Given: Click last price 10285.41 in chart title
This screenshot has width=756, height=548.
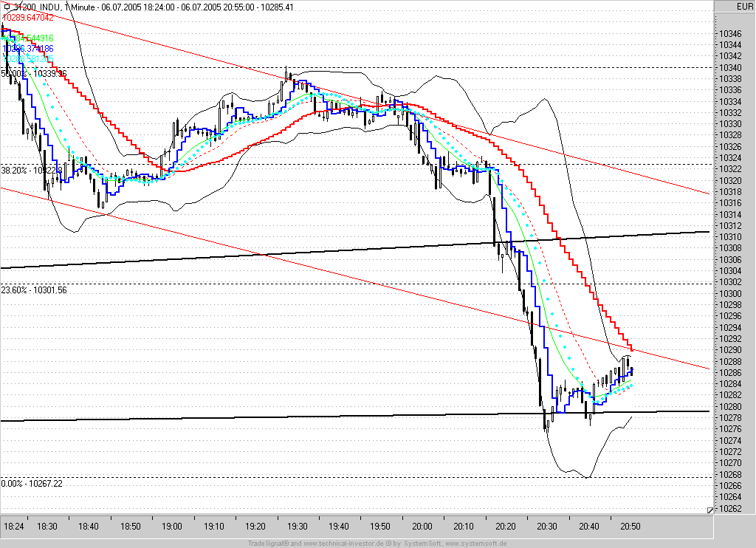Looking at the screenshot, I should click(x=276, y=7).
